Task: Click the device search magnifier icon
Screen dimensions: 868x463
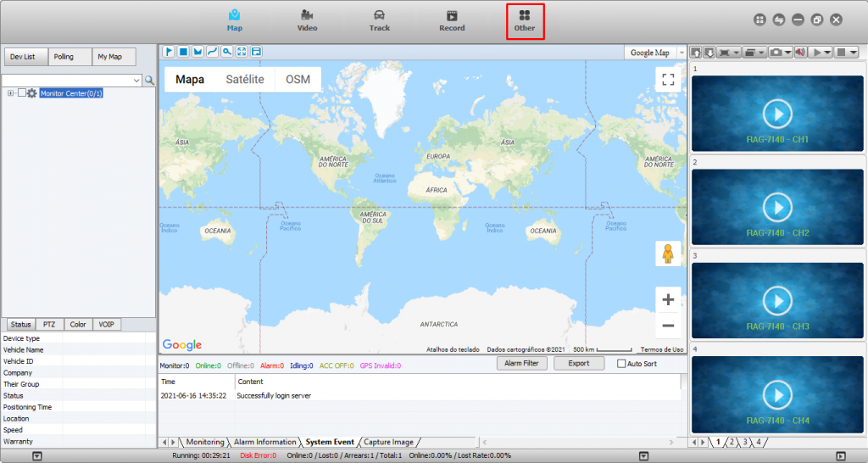Action: pos(149,81)
